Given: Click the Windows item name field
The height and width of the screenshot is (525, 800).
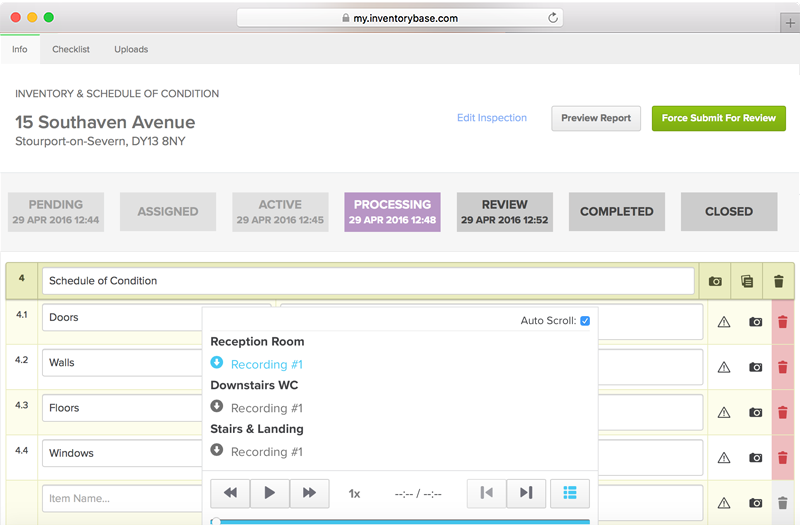Looking at the screenshot, I should [x=122, y=453].
